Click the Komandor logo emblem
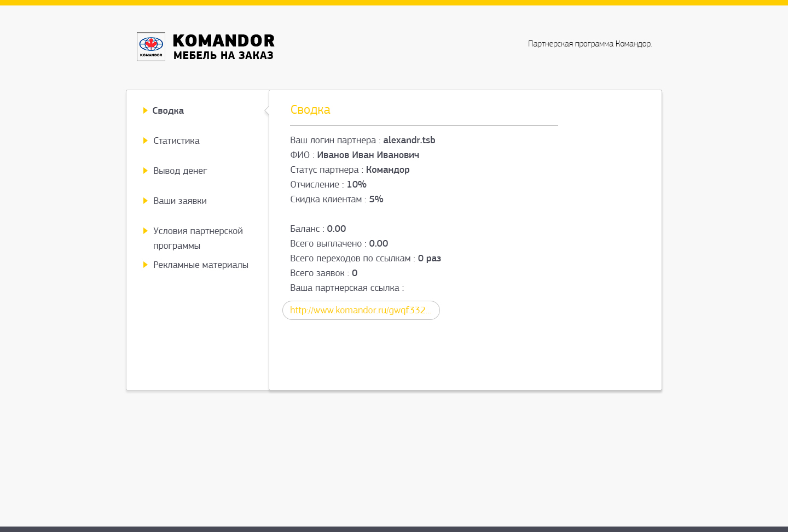 151,46
